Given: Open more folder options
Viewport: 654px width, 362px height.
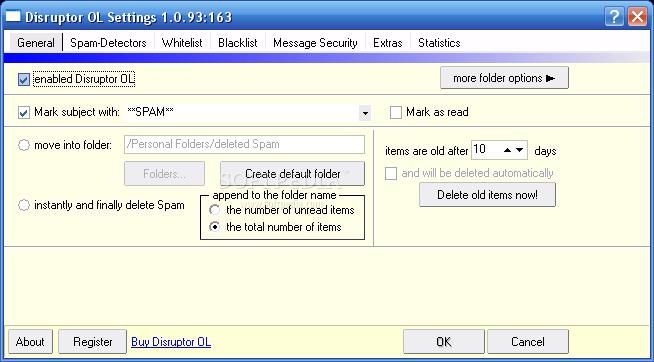Looking at the screenshot, I should coord(504,78).
